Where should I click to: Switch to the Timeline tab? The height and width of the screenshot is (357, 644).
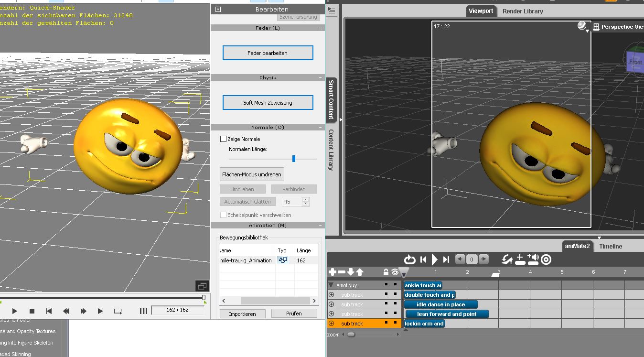pyautogui.click(x=611, y=246)
